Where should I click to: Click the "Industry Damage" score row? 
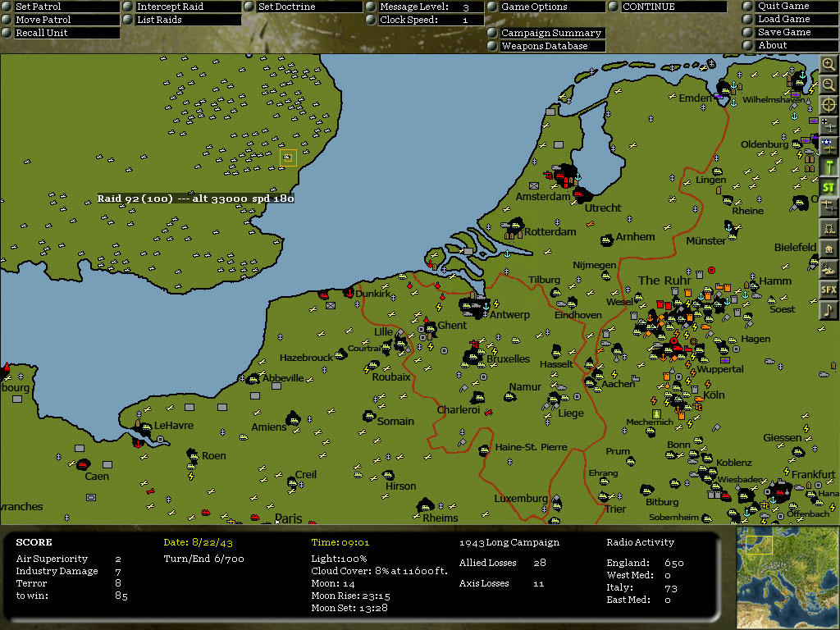(x=69, y=571)
